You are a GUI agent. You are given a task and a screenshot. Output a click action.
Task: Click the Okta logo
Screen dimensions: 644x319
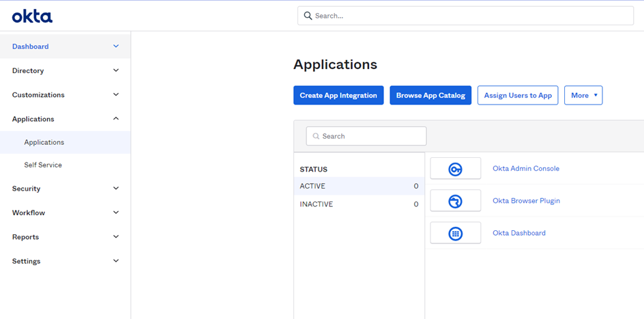pos(32,16)
